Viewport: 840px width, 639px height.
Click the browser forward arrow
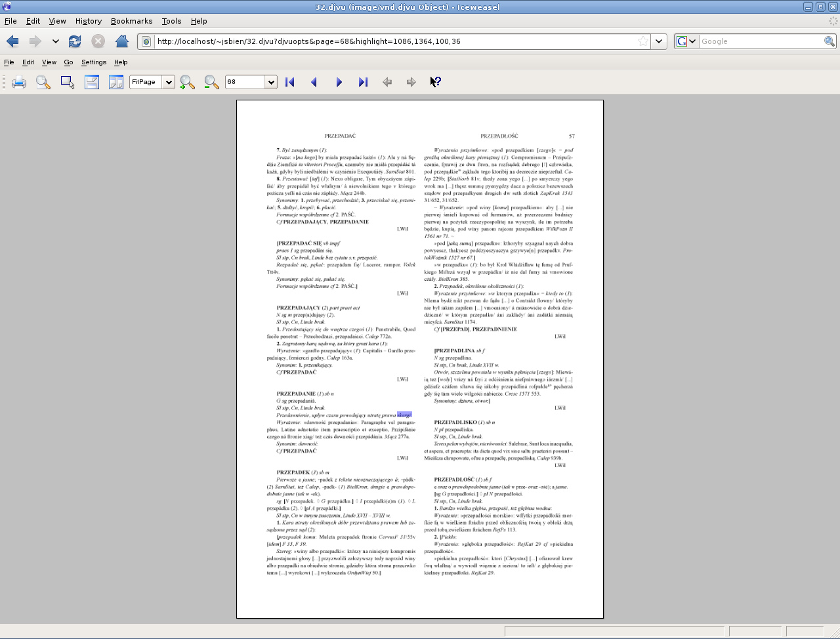pos(35,41)
